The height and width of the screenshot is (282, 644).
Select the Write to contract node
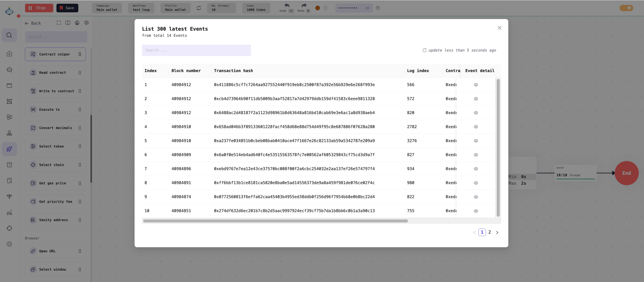pyautogui.click(x=55, y=91)
